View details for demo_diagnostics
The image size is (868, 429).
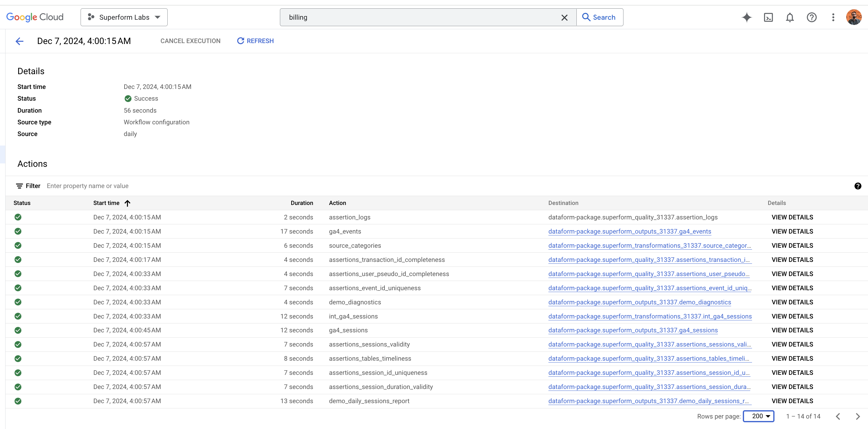pos(792,302)
